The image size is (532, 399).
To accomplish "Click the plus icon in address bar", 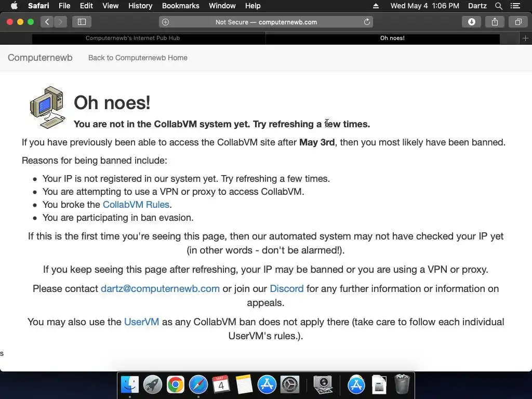I will tap(165, 22).
